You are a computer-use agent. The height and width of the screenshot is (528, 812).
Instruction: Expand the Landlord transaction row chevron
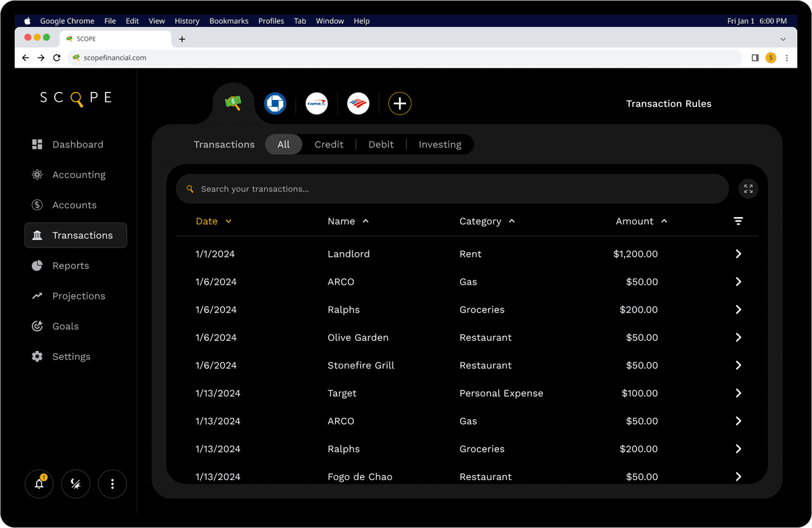pyautogui.click(x=738, y=254)
